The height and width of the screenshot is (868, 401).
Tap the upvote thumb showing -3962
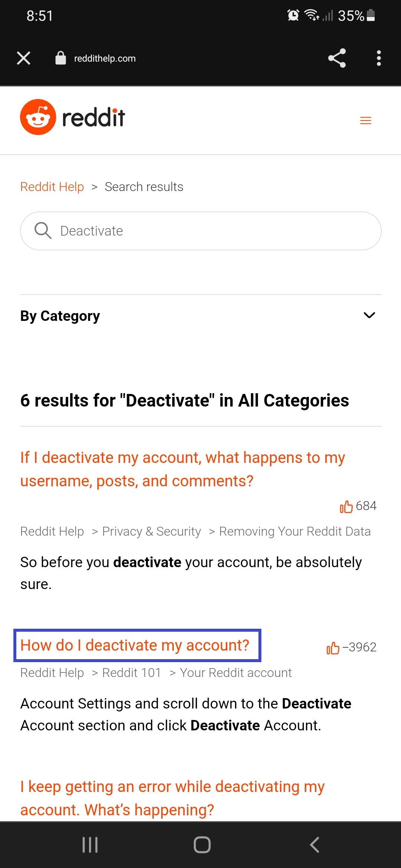(333, 647)
